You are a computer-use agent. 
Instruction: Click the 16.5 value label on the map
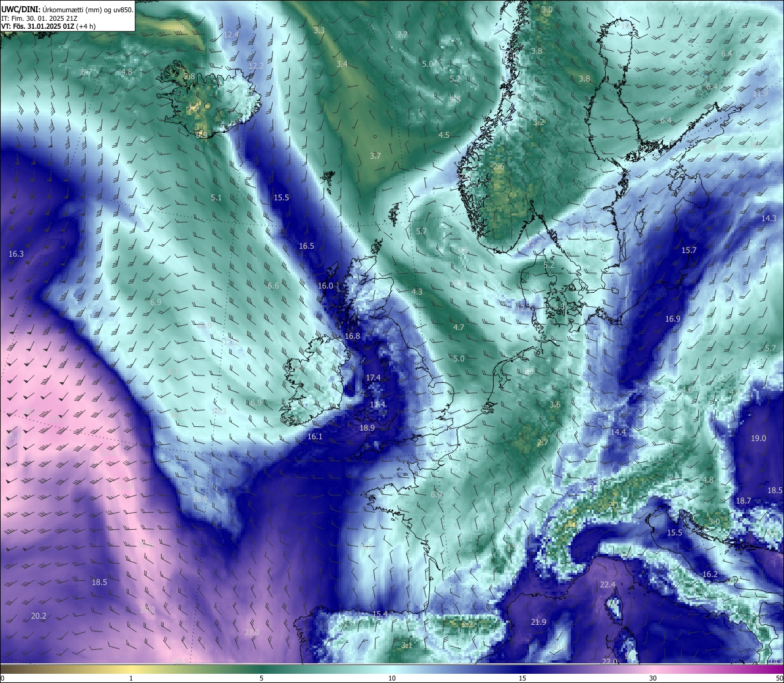pos(306,246)
